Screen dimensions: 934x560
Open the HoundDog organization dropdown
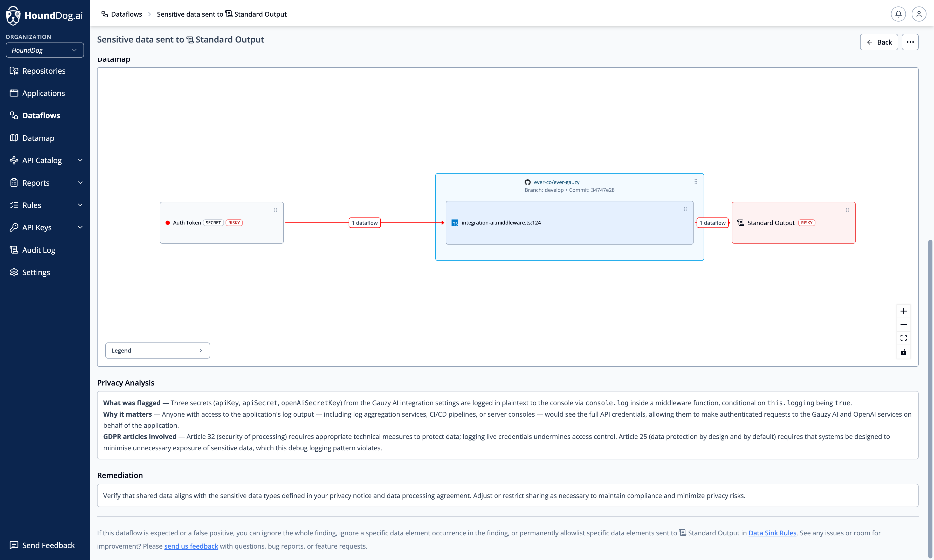[45, 50]
